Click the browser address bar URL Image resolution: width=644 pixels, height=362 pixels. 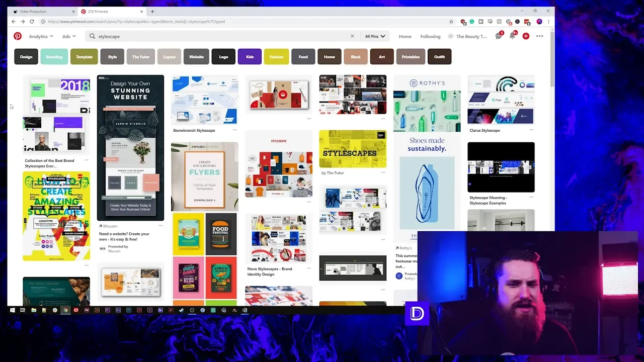click(136, 22)
